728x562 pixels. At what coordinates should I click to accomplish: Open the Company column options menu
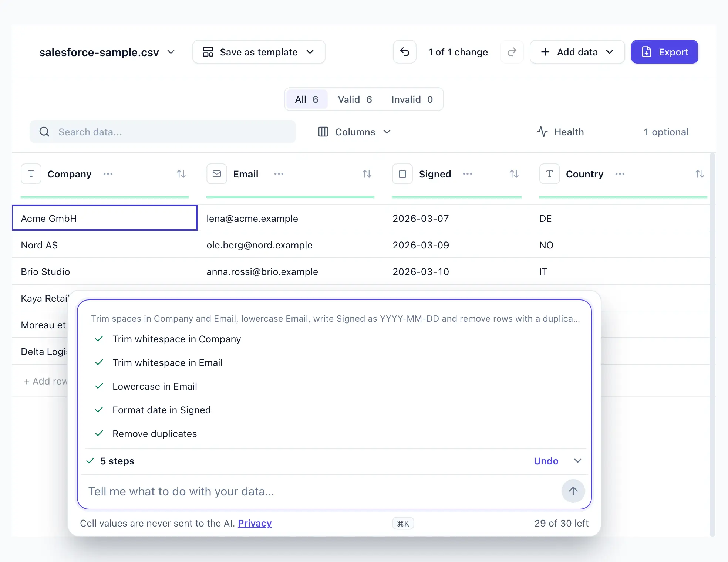108,174
